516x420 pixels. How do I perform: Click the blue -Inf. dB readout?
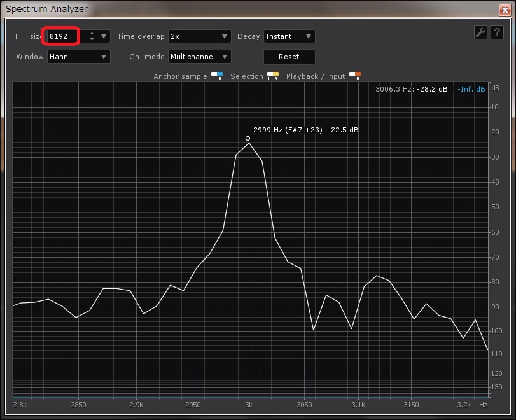click(471, 89)
